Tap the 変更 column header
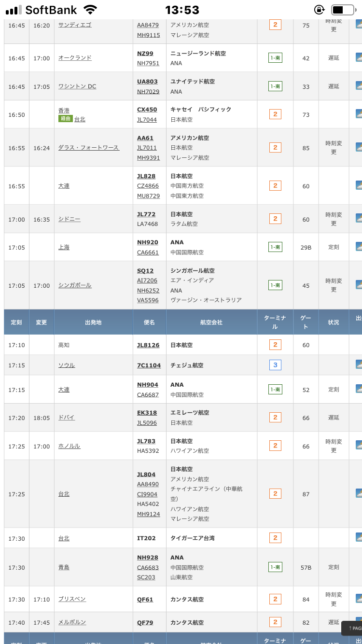Viewport: 362px width, 644px height. (42, 322)
